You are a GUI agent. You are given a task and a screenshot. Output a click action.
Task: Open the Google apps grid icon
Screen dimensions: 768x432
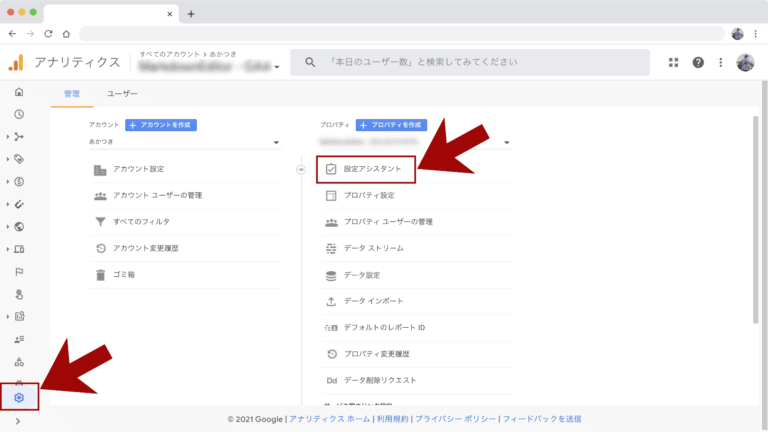673,62
